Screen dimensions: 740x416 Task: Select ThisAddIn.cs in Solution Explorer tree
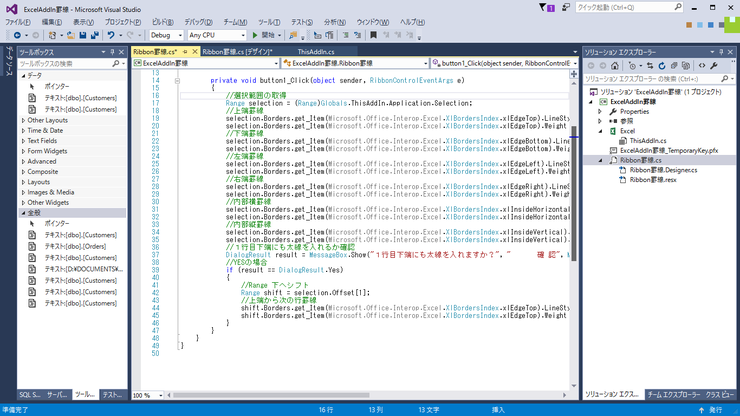pos(648,141)
